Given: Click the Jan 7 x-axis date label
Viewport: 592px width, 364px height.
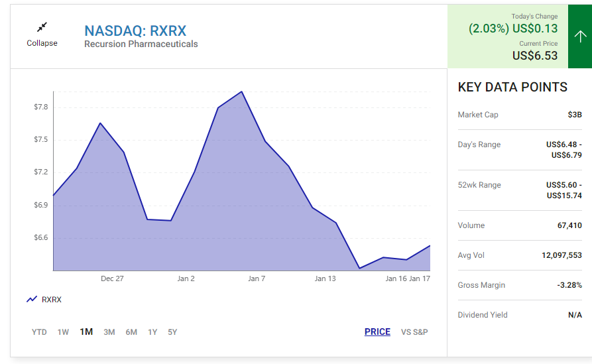Looking at the screenshot, I should coord(257,278).
